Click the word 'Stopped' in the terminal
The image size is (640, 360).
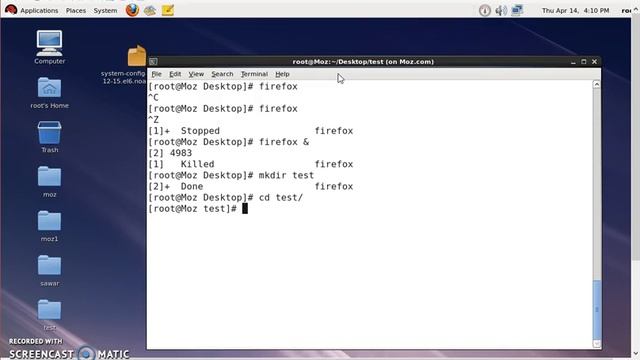coord(200,131)
